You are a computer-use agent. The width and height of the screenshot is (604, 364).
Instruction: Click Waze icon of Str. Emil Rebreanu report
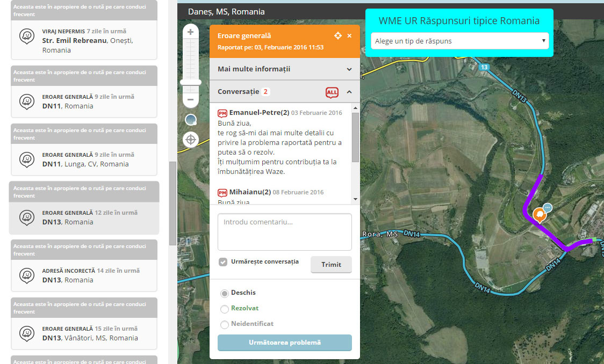tap(27, 36)
